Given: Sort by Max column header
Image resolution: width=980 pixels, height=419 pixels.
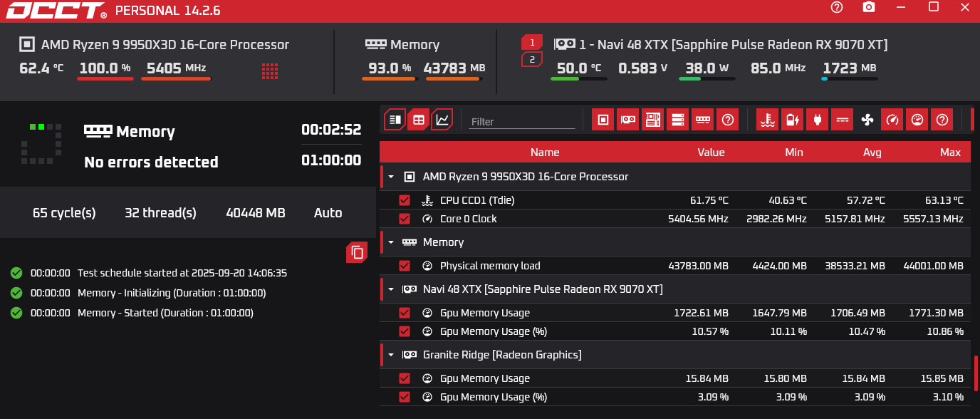Looking at the screenshot, I should click(950, 152).
